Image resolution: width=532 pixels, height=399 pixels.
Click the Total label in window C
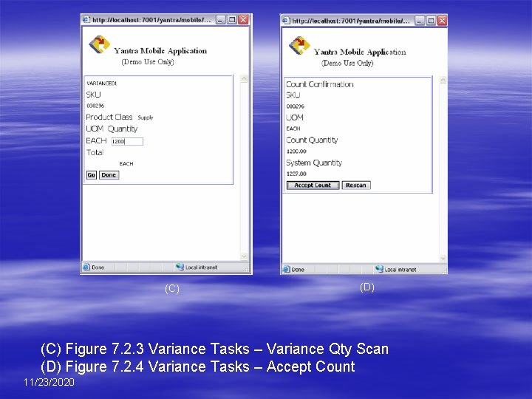tap(95, 153)
